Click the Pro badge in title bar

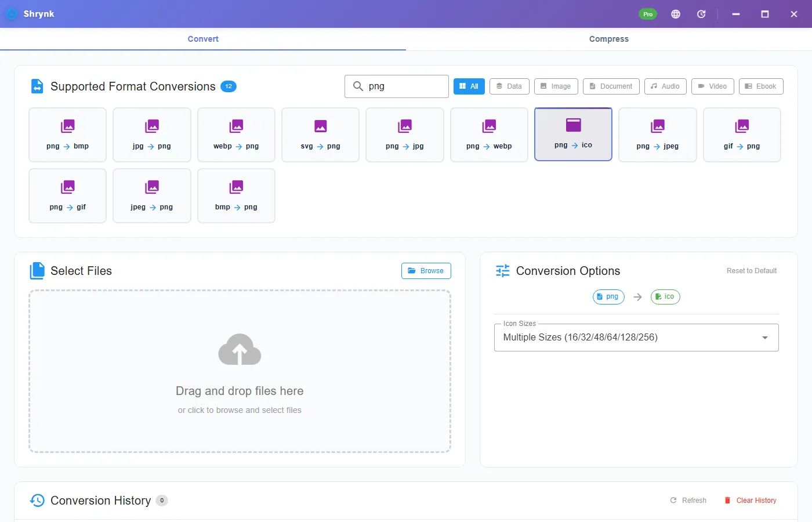tap(648, 14)
